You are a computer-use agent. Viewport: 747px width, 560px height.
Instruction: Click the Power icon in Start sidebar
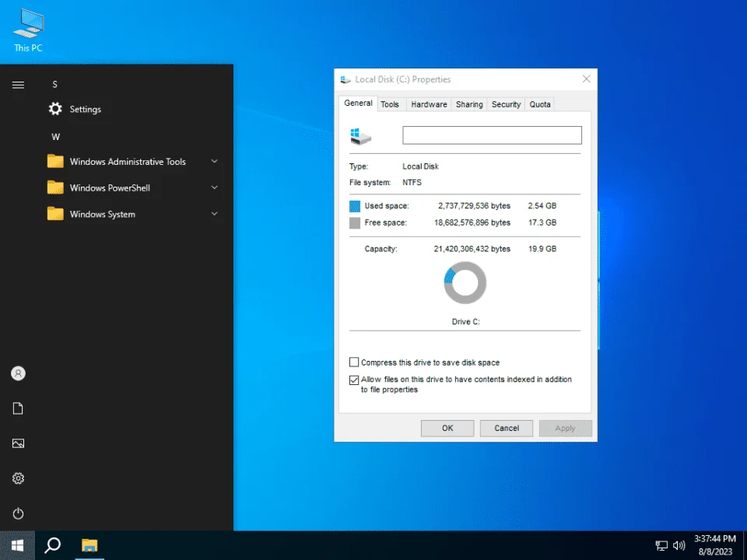tap(18, 513)
